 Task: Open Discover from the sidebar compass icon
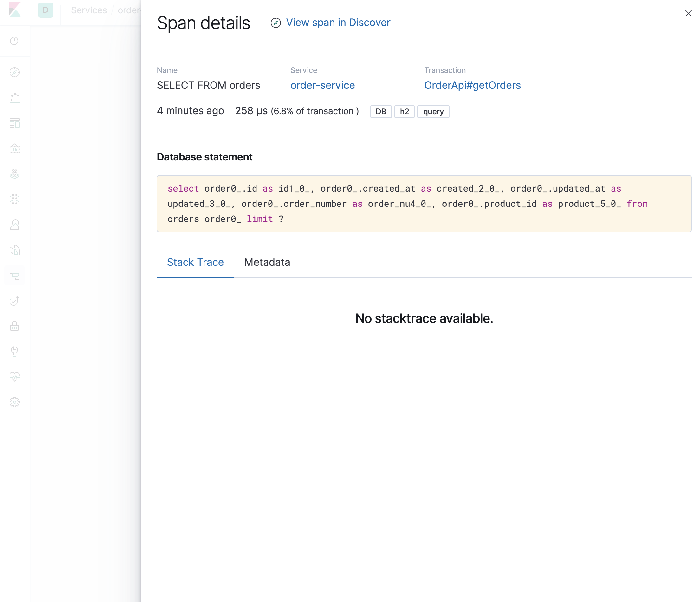coord(15,72)
